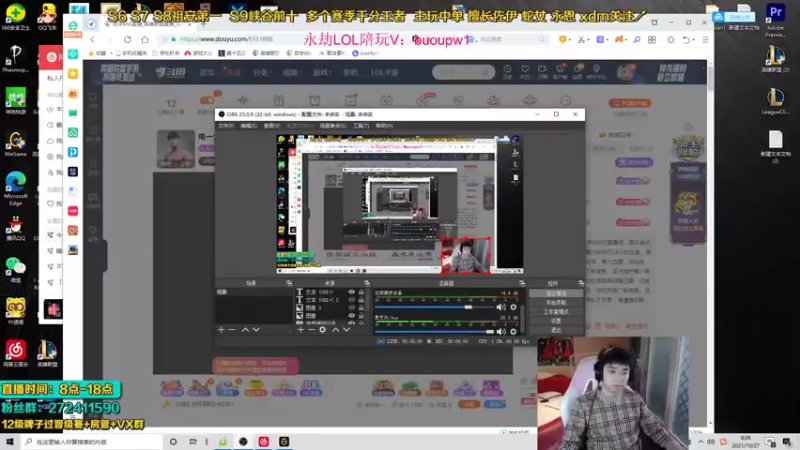Select 图像 3 source row in OBS
Screen dimensions: 800x450
pos(331,308)
